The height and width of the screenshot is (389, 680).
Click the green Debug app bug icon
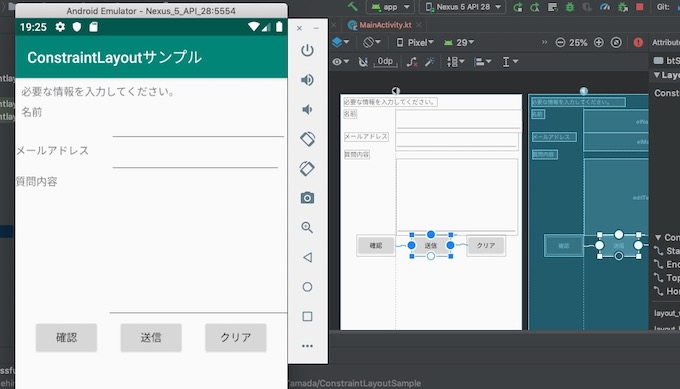coord(569,7)
